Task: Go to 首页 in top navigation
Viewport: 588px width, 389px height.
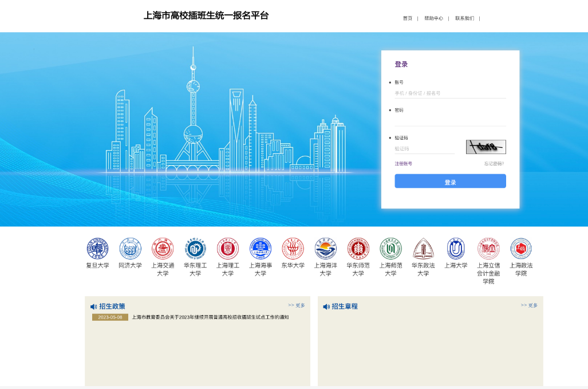Action: pos(407,18)
